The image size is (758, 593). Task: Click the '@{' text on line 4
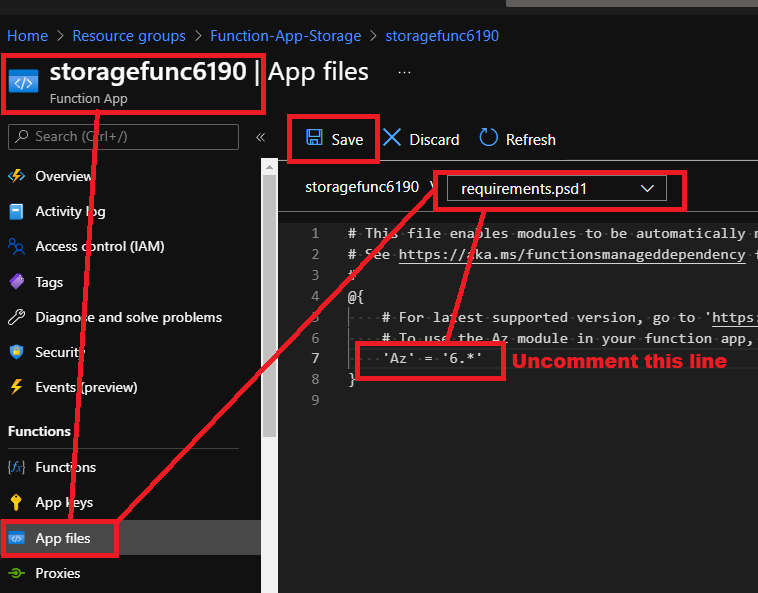click(355, 296)
